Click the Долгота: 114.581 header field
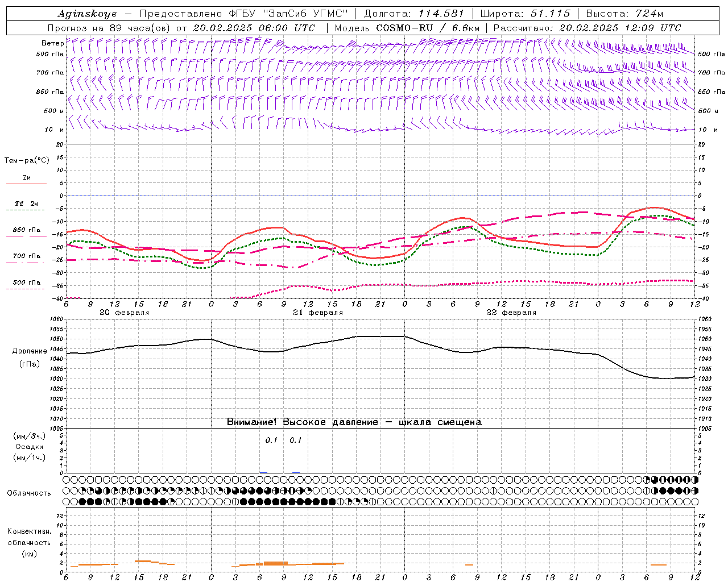728x582 pixels. 414,14
